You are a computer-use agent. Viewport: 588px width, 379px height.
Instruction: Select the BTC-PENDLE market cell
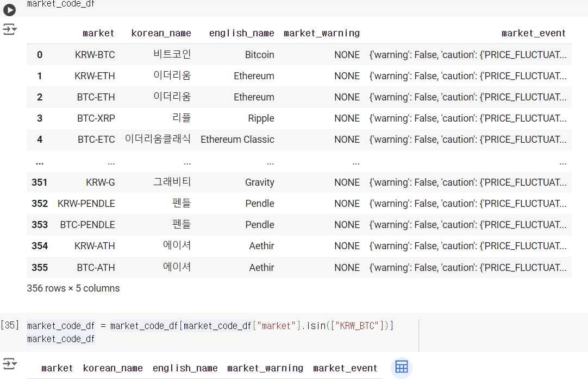coord(87,225)
